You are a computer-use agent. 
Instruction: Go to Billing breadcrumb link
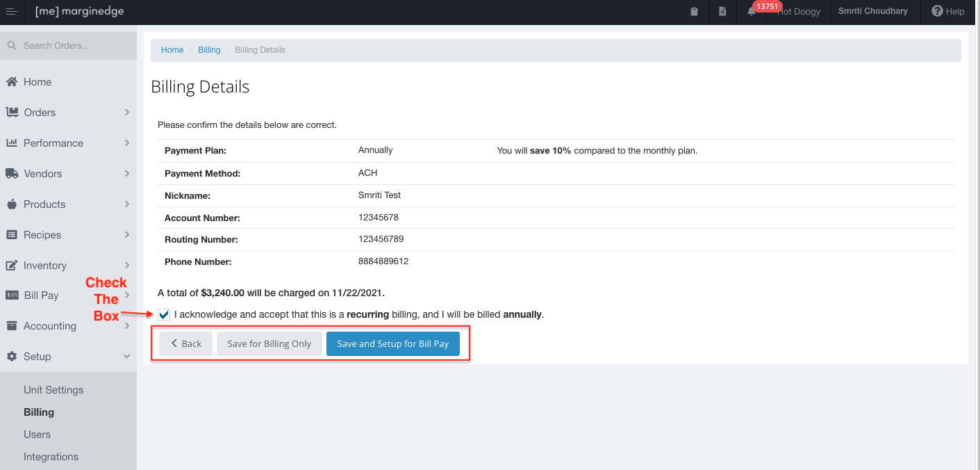tap(209, 50)
